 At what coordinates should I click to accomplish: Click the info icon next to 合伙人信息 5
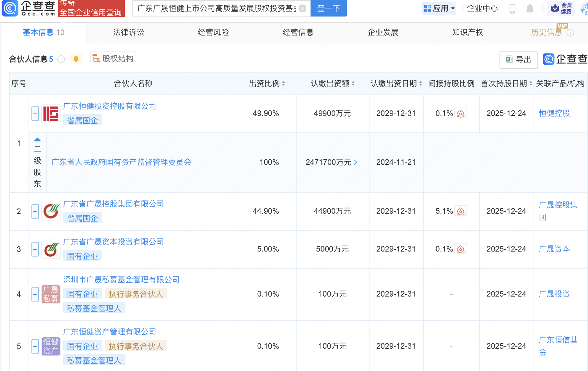click(61, 59)
